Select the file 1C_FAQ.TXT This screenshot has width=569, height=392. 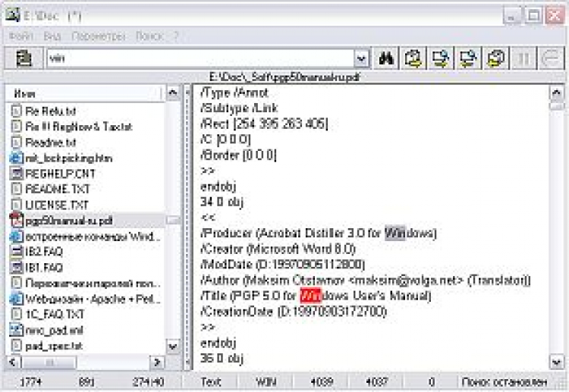coord(55,314)
